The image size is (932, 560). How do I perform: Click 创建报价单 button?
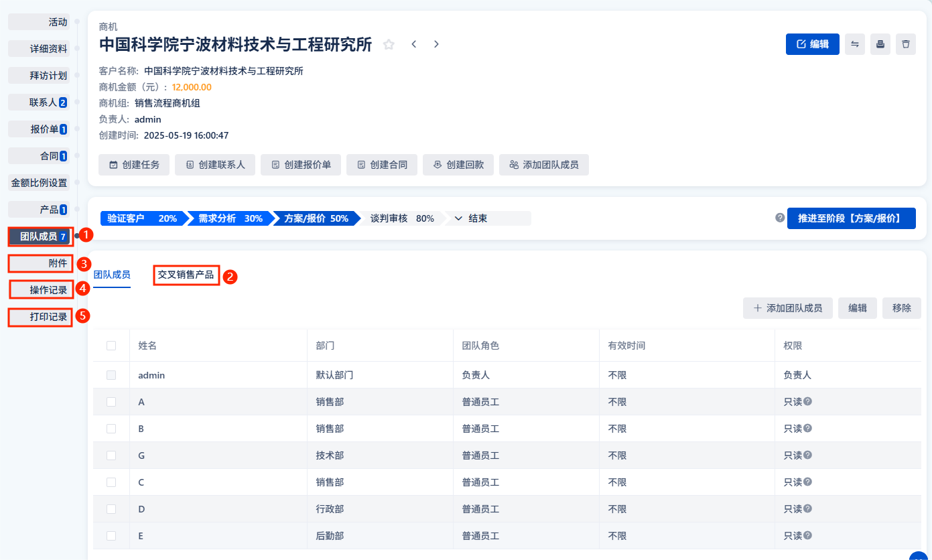point(301,165)
